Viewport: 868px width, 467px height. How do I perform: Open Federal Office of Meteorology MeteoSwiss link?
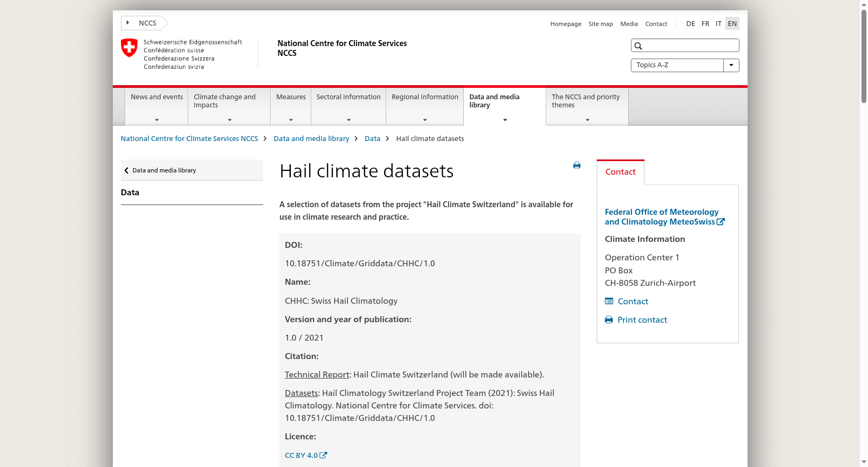(665, 217)
